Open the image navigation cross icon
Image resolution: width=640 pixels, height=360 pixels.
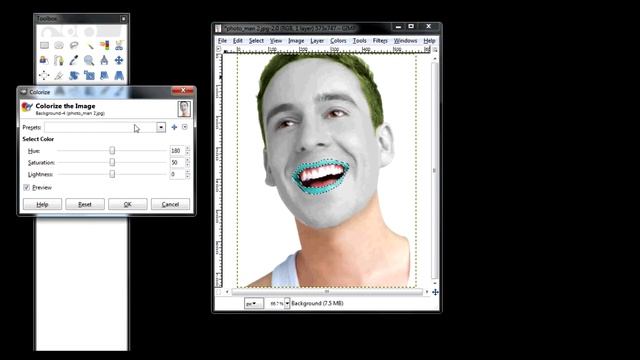tap(435, 292)
